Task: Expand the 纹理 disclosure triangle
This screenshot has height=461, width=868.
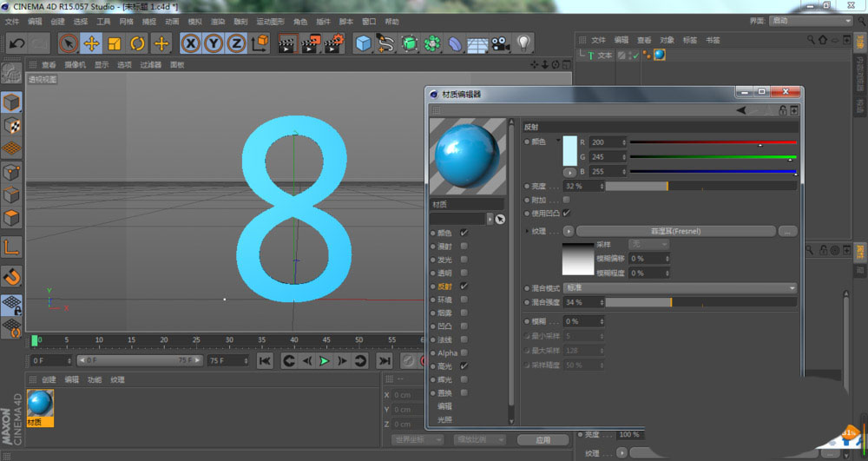Action: [x=527, y=231]
